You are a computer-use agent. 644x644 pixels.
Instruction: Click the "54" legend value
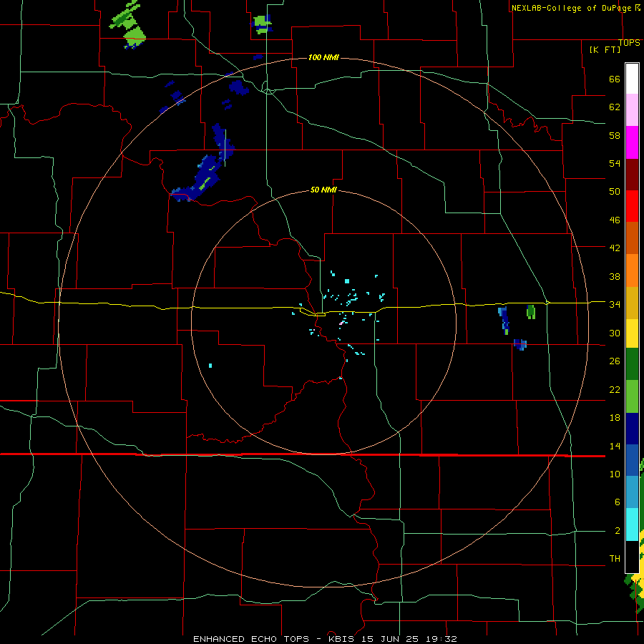[615, 163]
